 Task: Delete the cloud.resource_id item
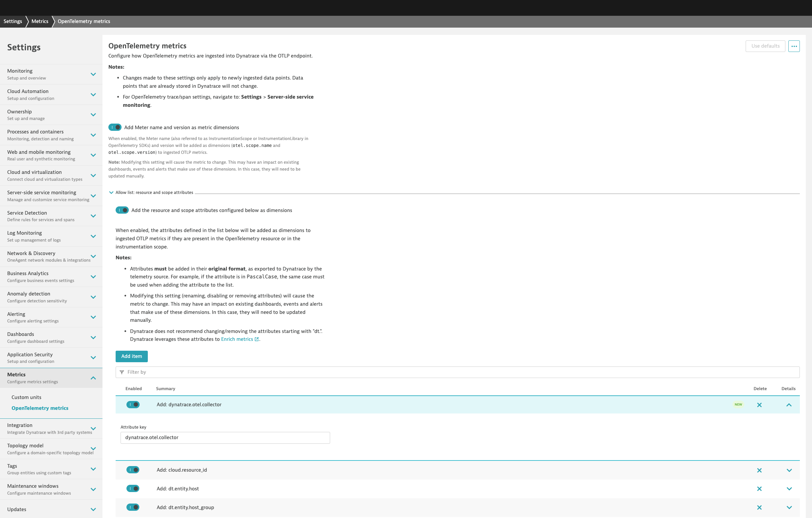[759, 470]
